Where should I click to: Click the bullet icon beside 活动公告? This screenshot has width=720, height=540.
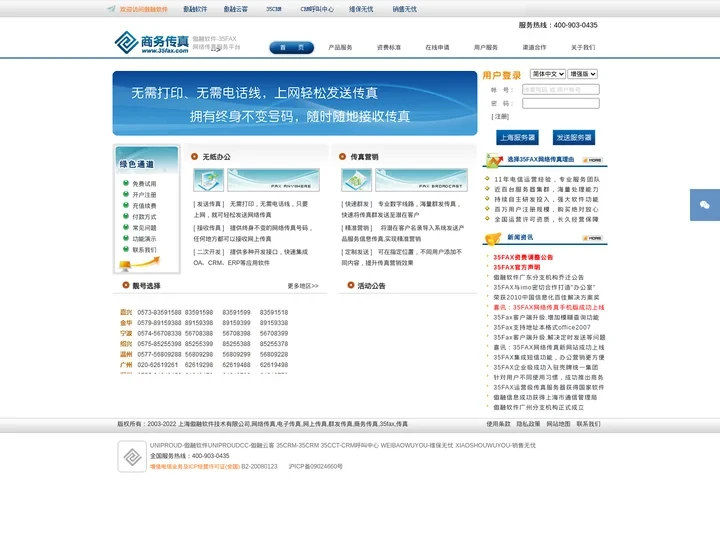351,285
